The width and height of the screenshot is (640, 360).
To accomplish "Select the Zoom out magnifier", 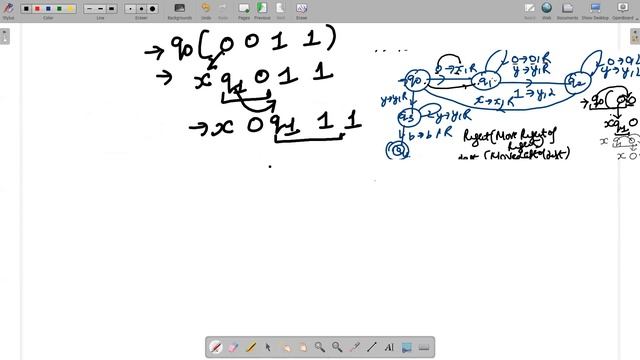I will 337,347.
